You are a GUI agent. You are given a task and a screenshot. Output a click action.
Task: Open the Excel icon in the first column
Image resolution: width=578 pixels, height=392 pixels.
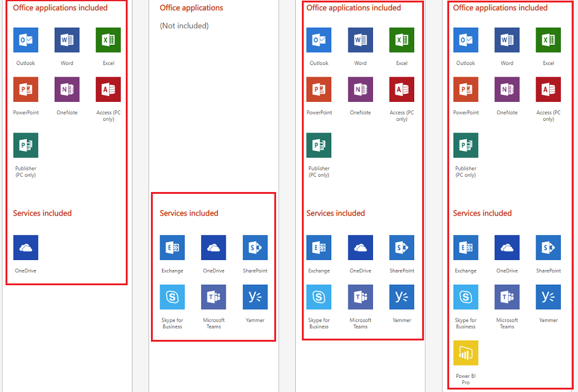tap(109, 40)
